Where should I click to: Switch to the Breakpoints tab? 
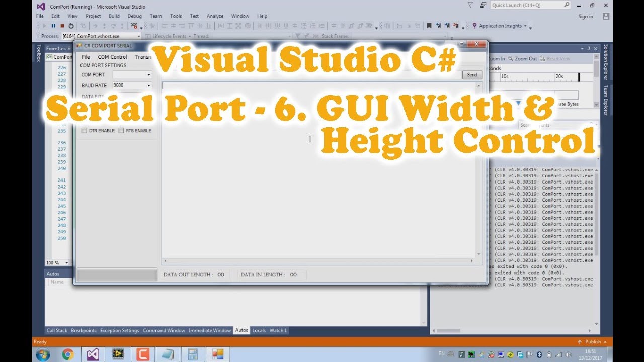pyautogui.click(x=84, y=330)
